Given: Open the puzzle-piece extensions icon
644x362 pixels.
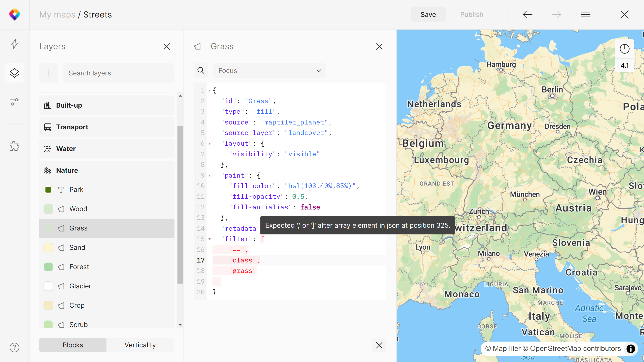Looking at the screenshot, I should (14, 146).
